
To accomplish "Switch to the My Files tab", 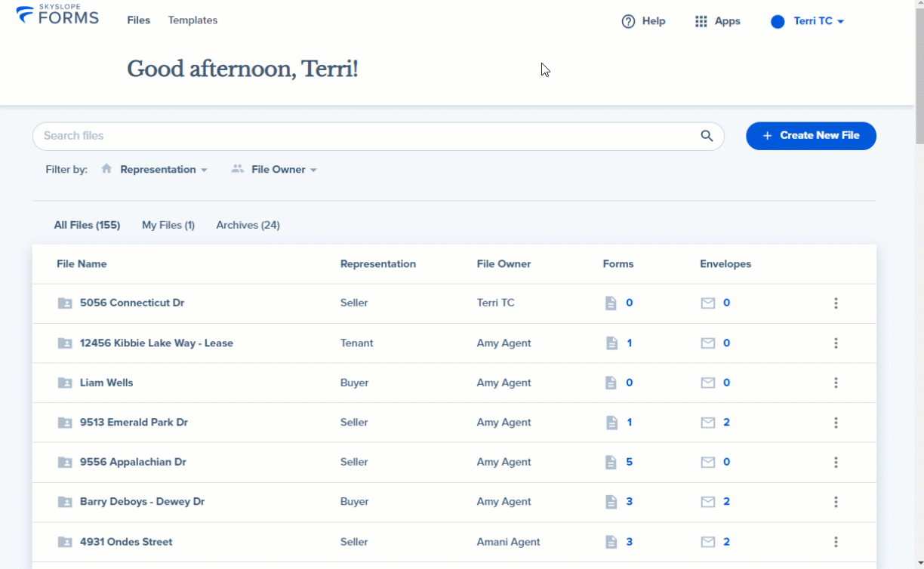I will click(x=168, y=225).
